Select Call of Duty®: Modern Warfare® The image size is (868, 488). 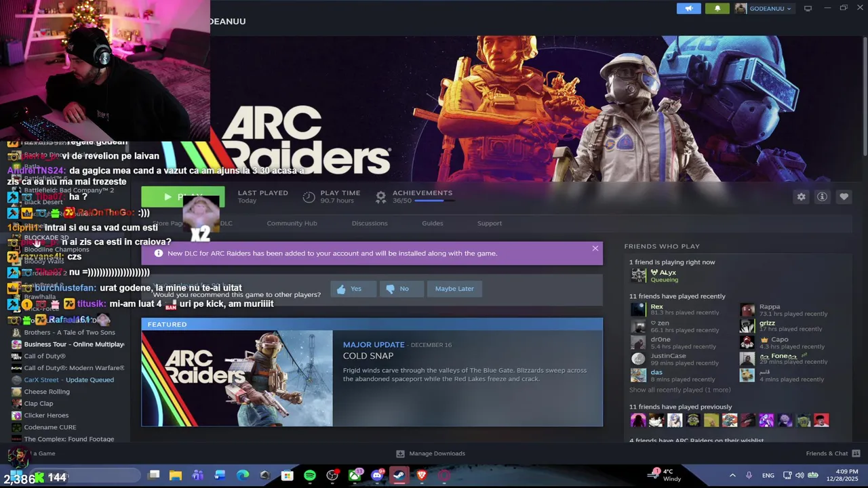point(68,368)
